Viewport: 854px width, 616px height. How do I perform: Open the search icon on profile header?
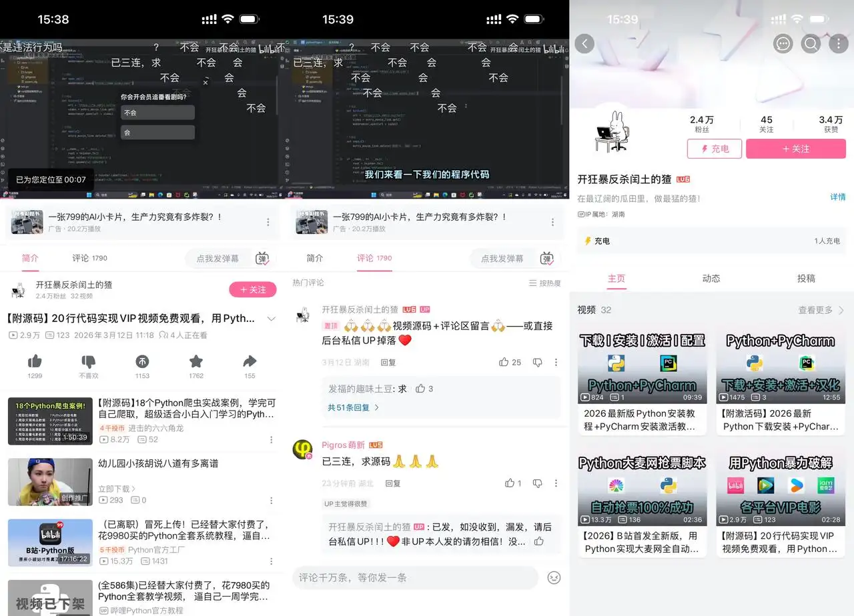point(811,44)
